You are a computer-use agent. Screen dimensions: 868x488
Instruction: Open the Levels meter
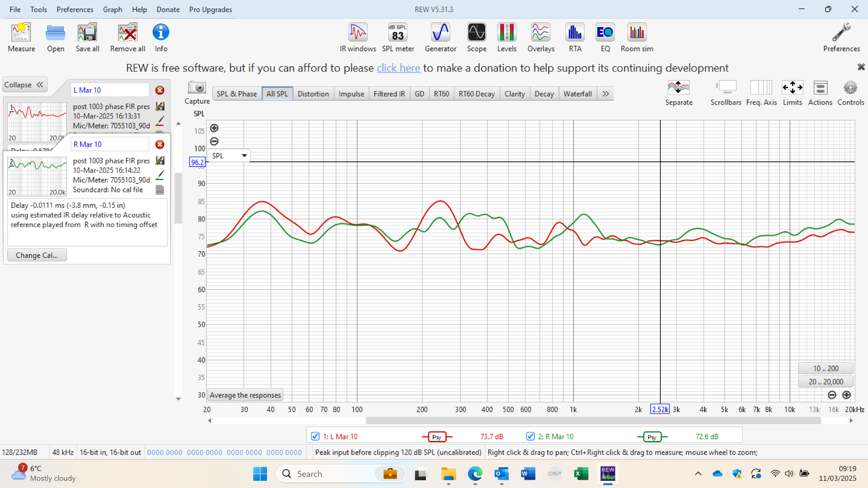[x=506, y=37]
